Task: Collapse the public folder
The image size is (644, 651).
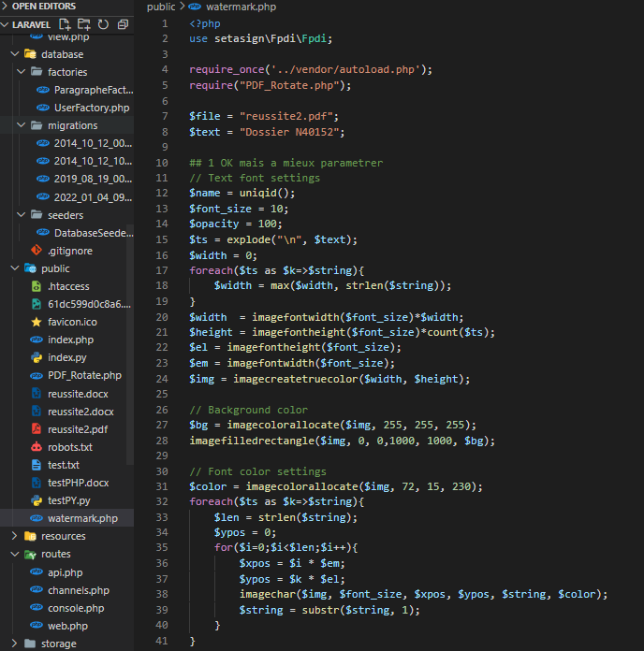Action: (15, 268)
